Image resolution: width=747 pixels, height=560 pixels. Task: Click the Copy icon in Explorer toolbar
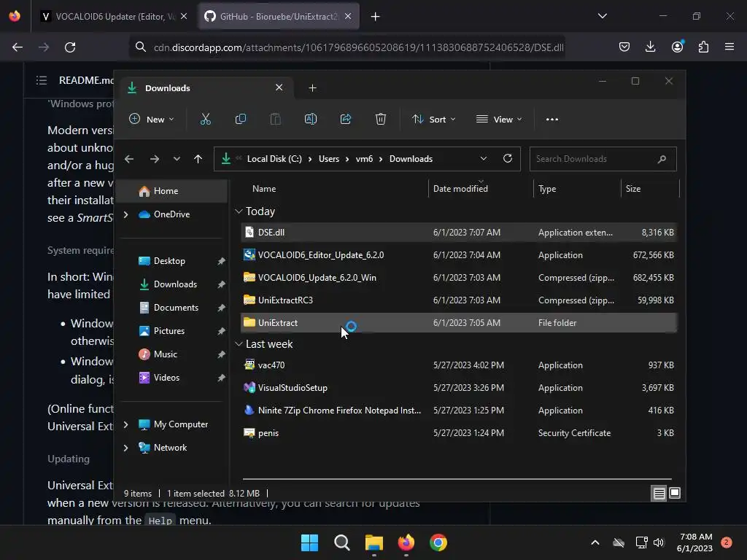point(241,119)
